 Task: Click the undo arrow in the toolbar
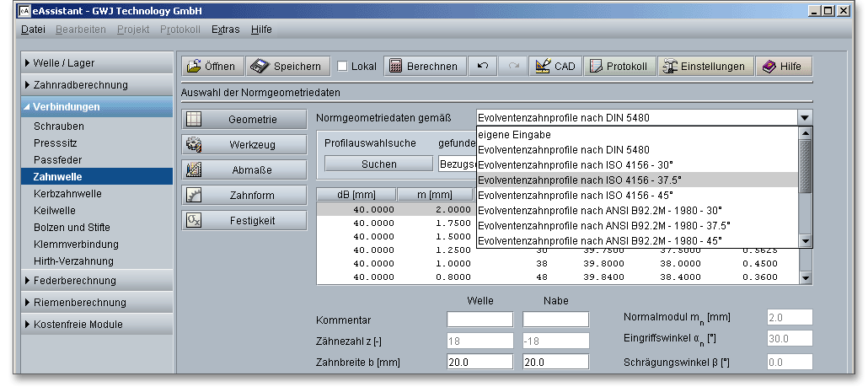coord(483,67)
